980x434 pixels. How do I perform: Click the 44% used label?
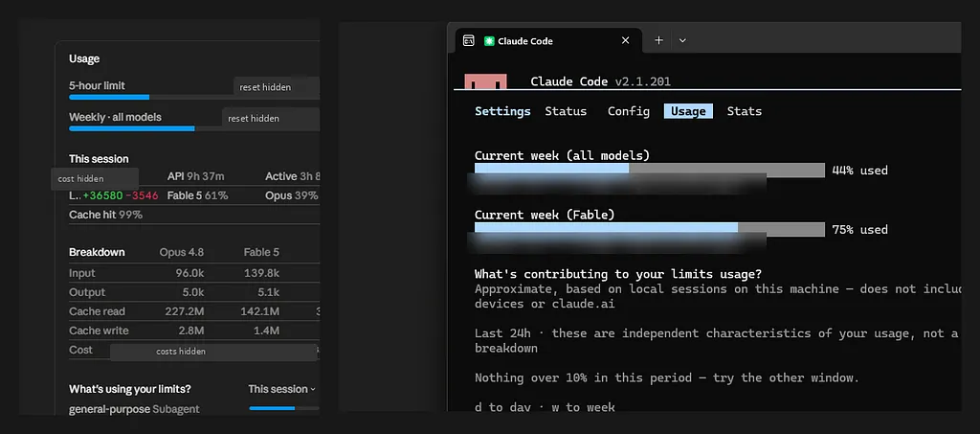859,171
